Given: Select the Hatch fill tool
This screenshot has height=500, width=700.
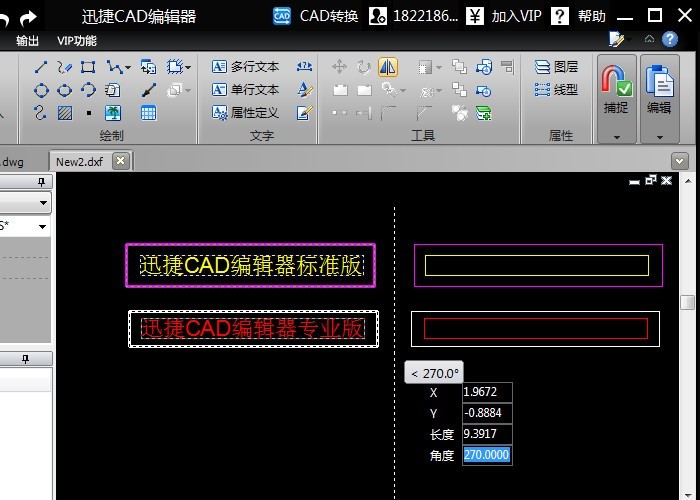Looking at the screenshot, I should coord(65,113).
